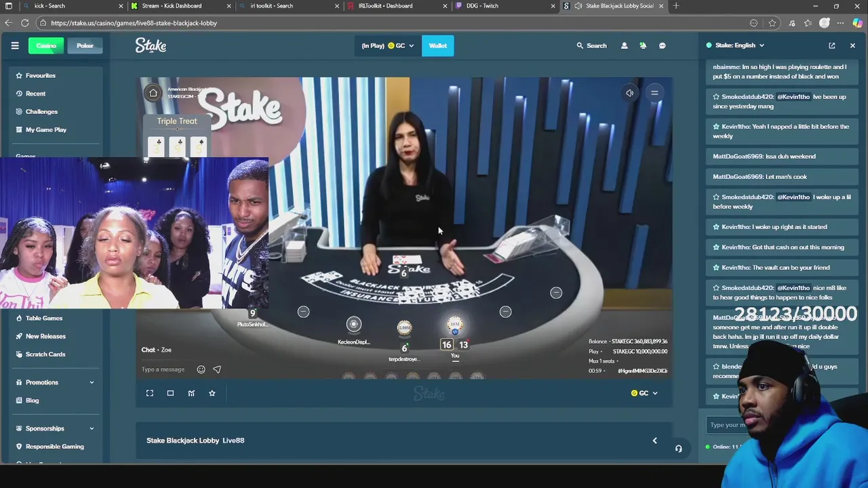Click the 10M chip on your seat

(x=455, y=325)
